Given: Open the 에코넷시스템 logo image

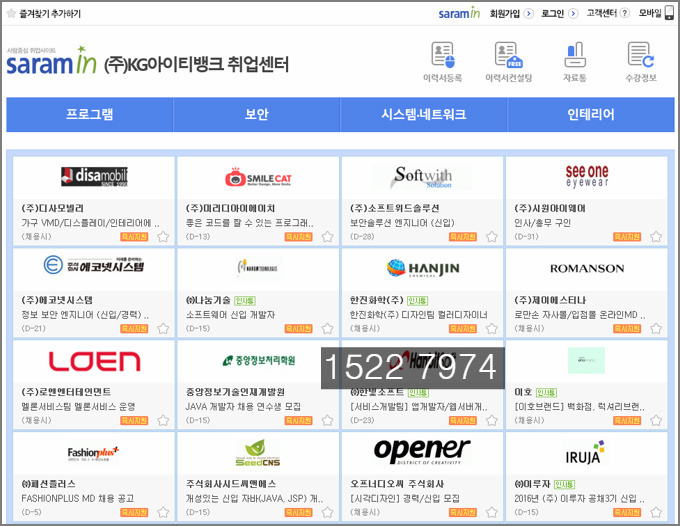Looking at the screenshot, I should (94, 265).
